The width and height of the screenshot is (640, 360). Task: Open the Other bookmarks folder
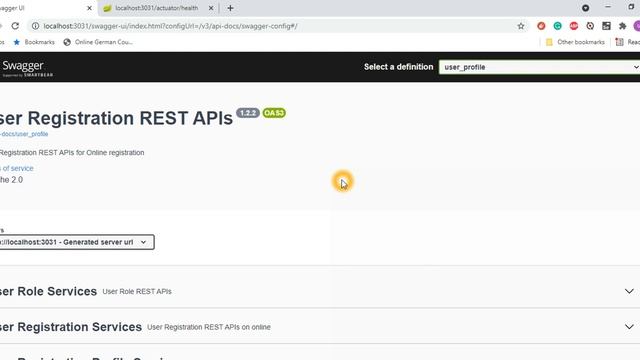[x=575, y=42]
